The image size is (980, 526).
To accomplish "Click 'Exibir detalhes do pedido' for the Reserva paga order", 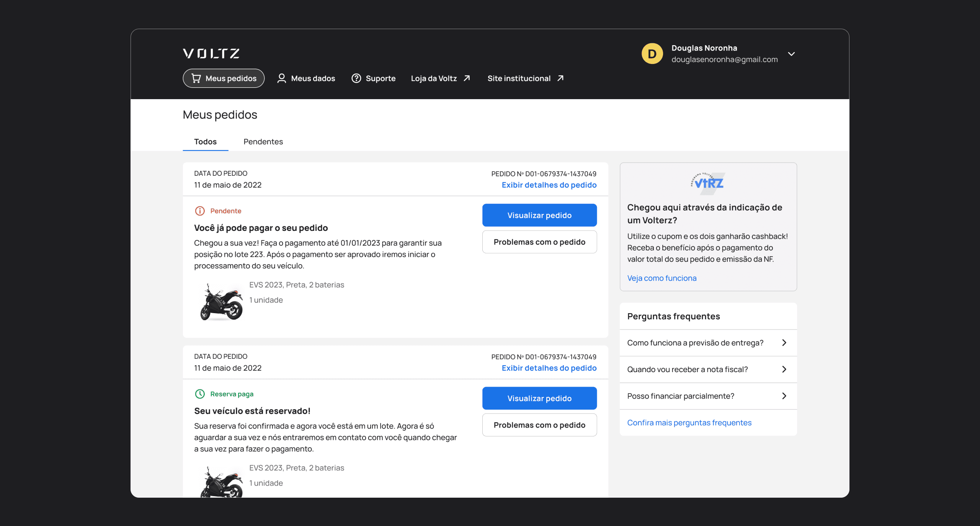I will pos(549,368).
